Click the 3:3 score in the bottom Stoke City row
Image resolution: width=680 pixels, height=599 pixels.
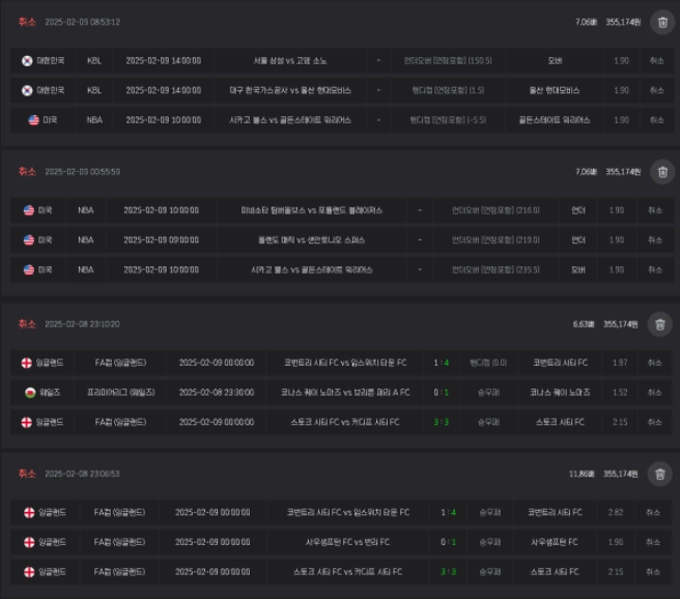click(x=448, y=572)
